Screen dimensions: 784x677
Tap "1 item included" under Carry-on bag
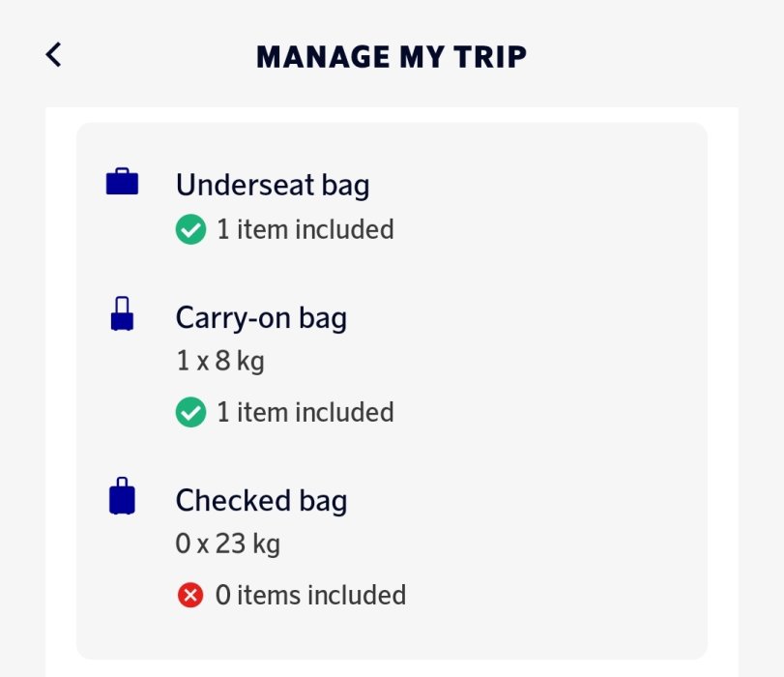point(305,412)
